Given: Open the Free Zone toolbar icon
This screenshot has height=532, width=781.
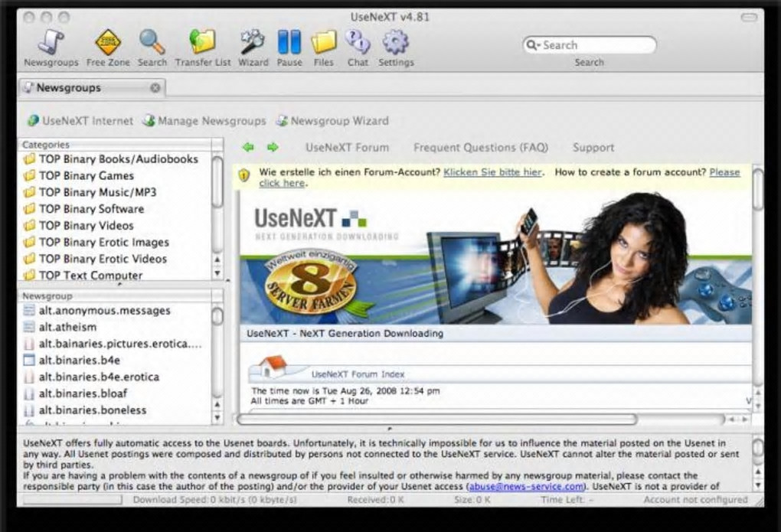Looking at the screenshot, I should (x=108, y=42).
